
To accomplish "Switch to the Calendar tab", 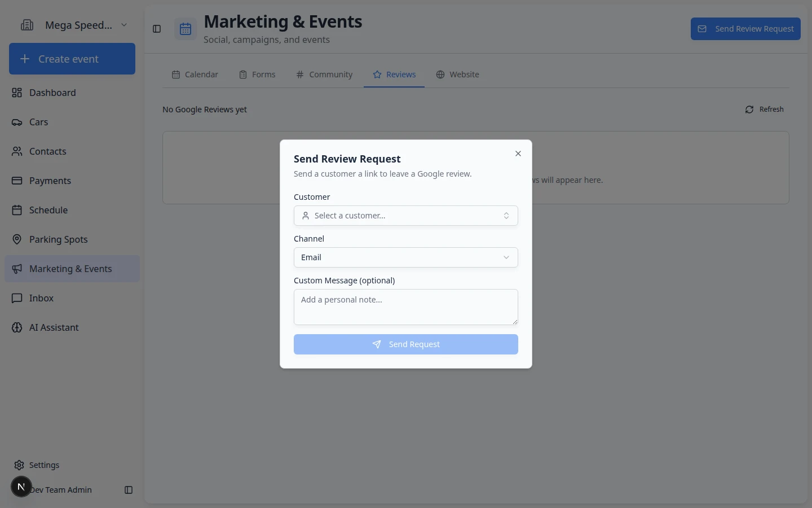I will pos(195,75).
